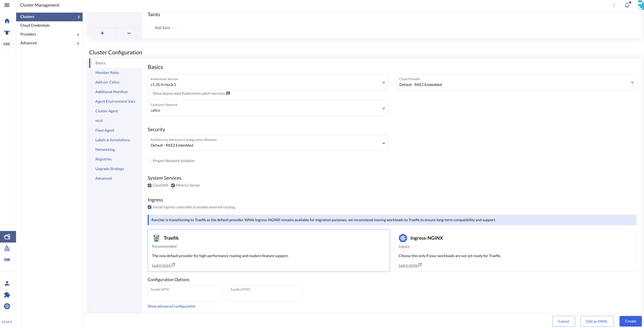Click the Ingress-NGINX logo icon
Viewport: 644px width, 328px height.
pyautogui.click(x=403, y=238)
